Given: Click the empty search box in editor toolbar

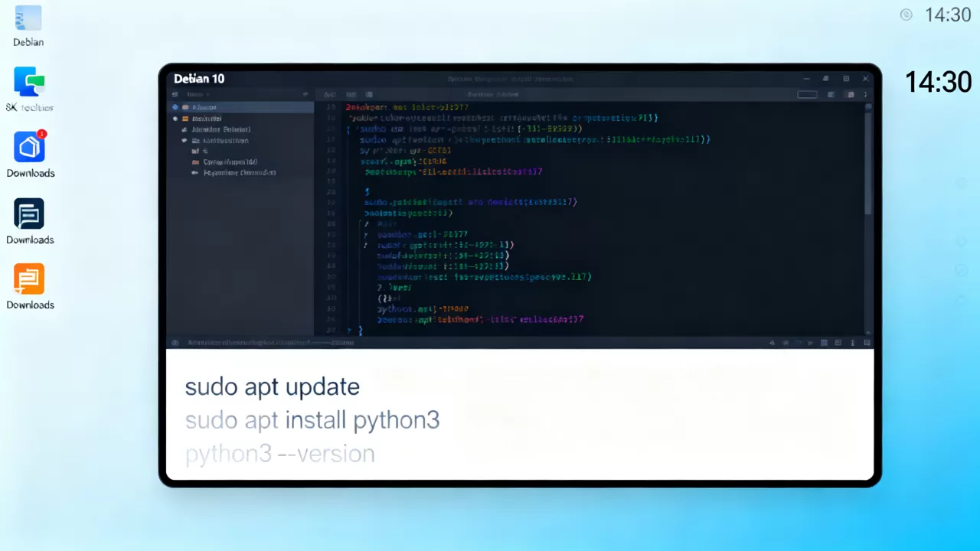Looking at the screenshot, I should click(x=807, y=95).
